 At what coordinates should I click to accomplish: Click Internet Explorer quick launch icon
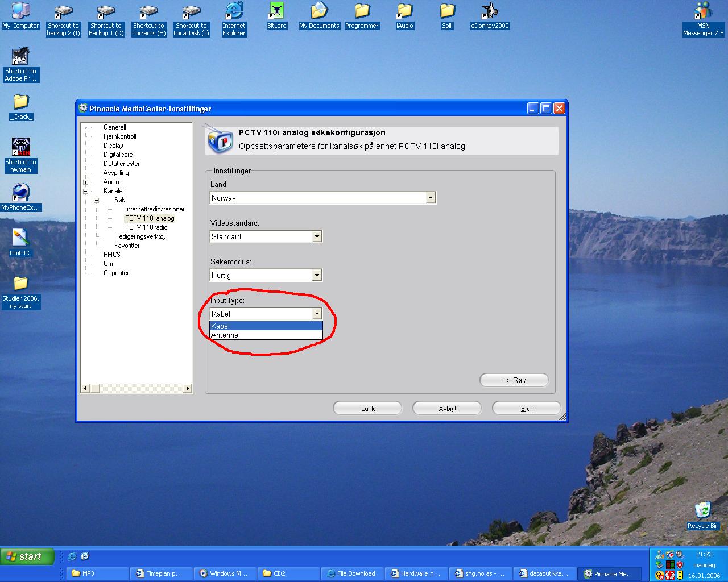click(x=72, y=556)
